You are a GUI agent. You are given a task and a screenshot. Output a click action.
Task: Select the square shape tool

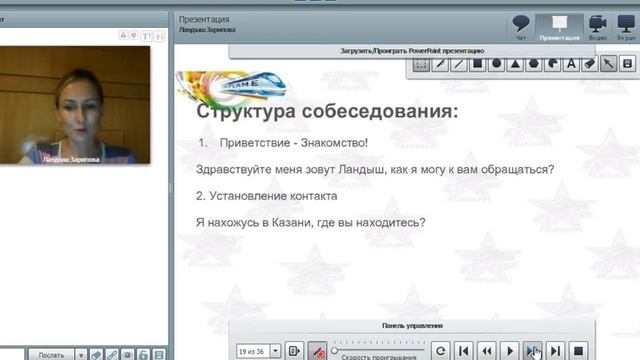pyautogui.click(x=478, y=64)
